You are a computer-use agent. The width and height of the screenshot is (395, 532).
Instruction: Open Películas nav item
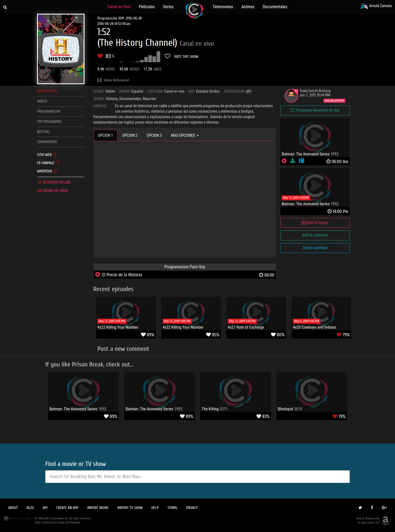(147, 7)
